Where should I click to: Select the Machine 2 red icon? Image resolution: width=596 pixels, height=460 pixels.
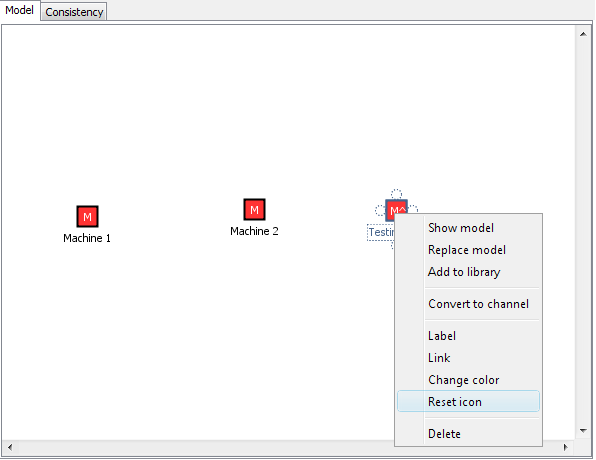[x=254, y=209]
